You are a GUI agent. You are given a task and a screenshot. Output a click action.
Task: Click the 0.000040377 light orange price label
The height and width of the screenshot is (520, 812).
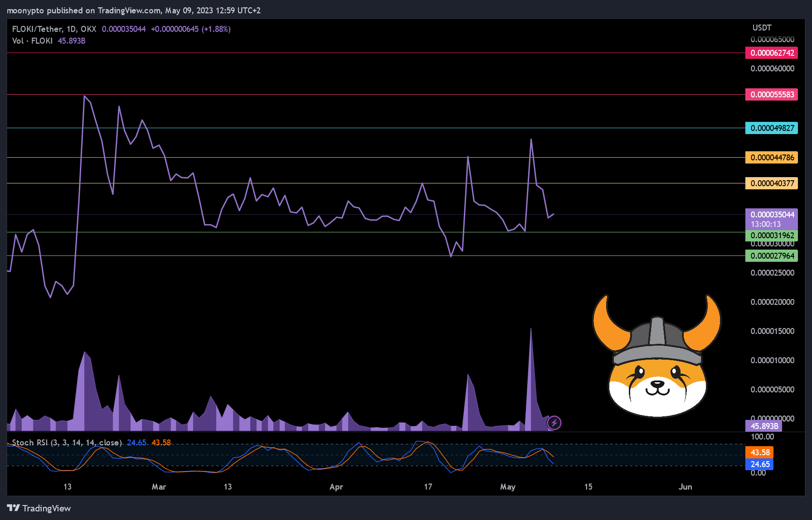click(x=772, y=183)
